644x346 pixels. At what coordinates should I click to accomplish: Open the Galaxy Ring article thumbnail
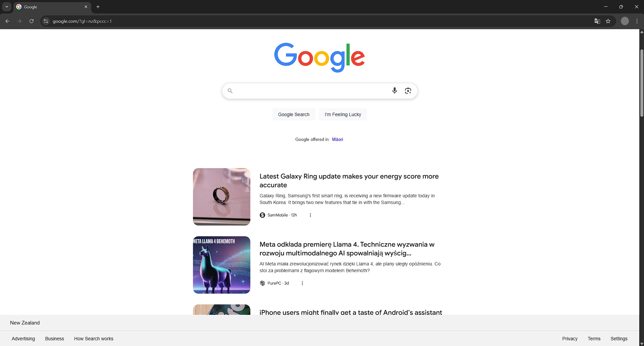tap(221, 197)
